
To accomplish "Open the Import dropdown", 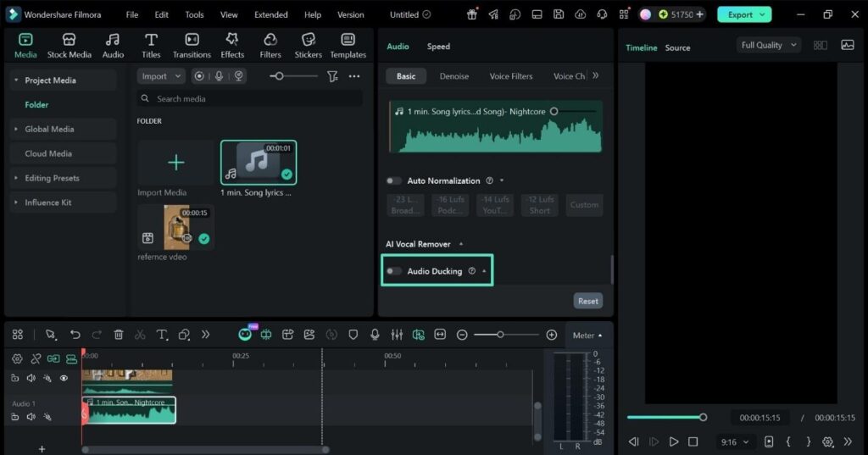I will pos(161,76).
